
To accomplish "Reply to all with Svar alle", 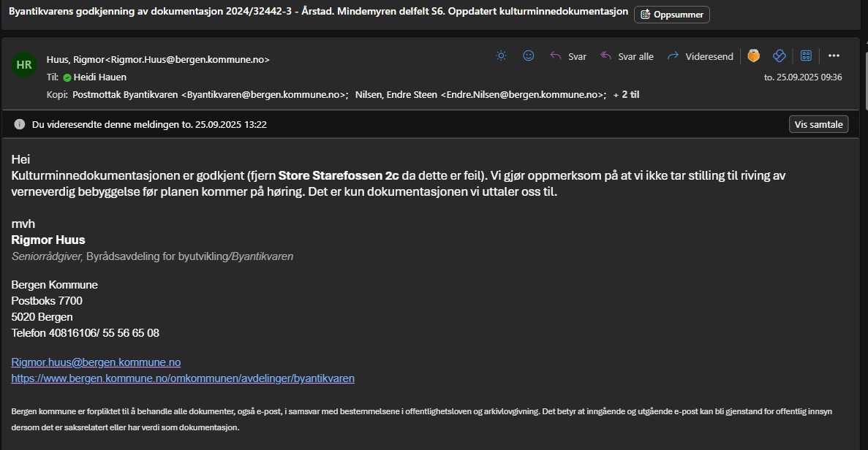I will point(627,56).
